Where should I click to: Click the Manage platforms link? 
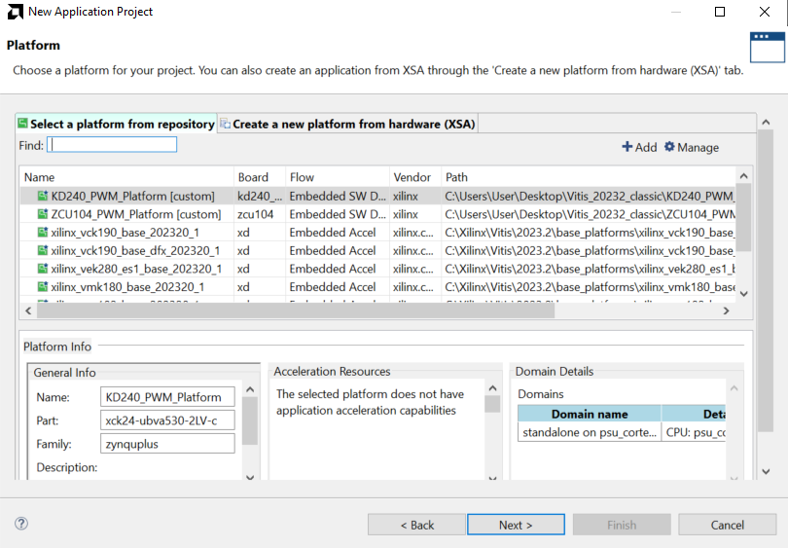[692, 147]
